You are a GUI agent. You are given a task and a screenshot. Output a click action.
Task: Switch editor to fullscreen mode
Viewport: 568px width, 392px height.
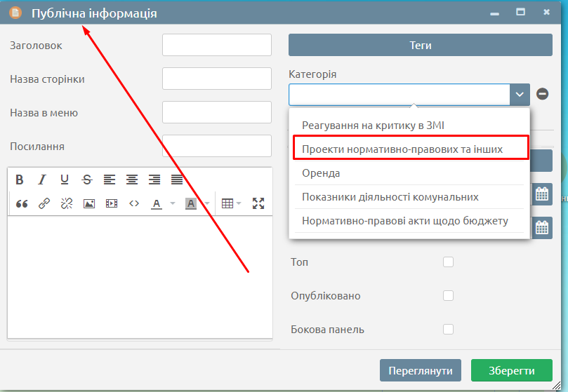click(258, 203)
